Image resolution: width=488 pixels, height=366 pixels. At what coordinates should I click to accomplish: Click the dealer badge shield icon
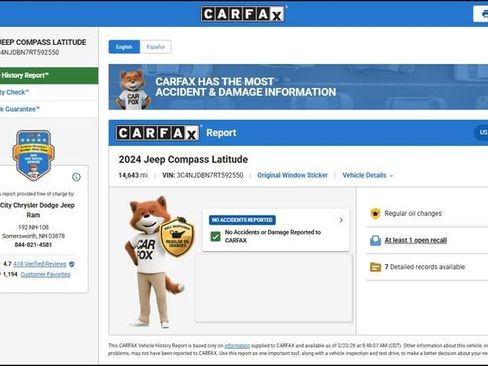point(34,155)
